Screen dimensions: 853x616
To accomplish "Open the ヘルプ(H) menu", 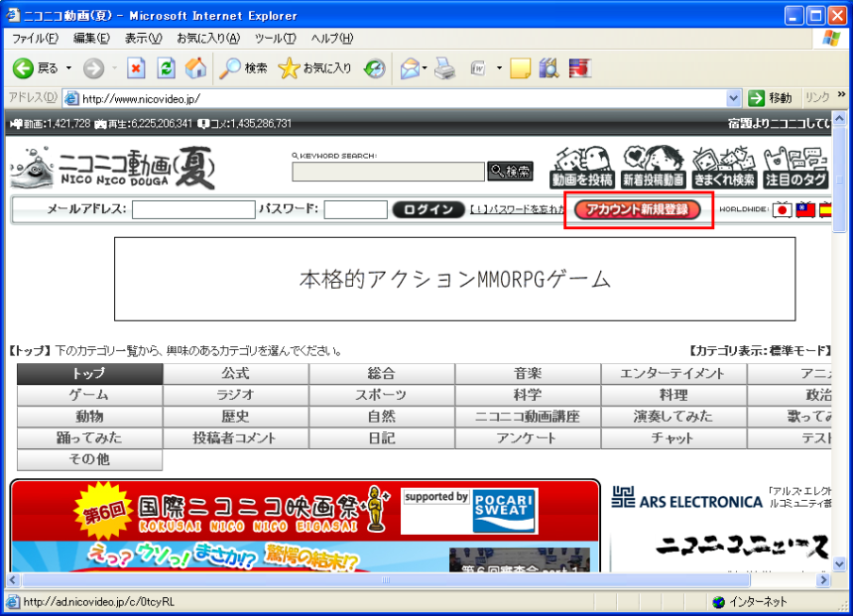I will (x=332, y=38).
